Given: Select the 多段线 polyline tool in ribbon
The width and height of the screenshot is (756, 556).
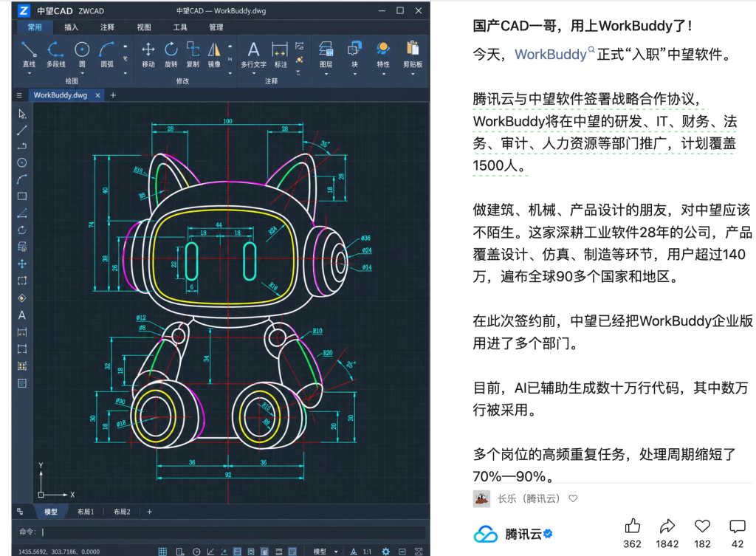Looking at the screenshot, I should 55,54.
